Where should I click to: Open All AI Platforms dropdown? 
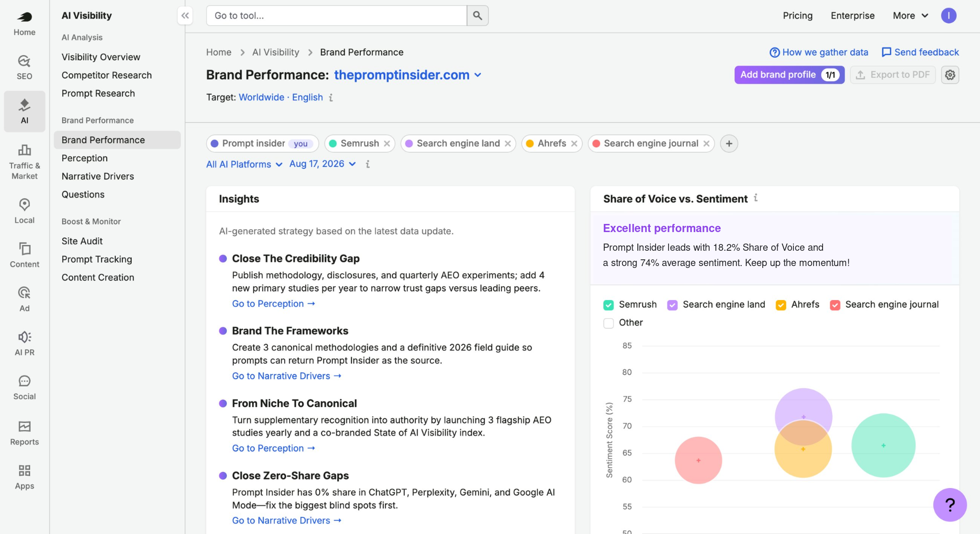[244, 164]
